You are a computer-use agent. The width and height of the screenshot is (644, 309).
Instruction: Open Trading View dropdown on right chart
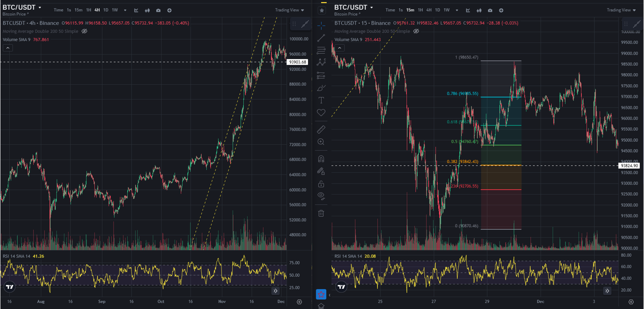(621, 10)
